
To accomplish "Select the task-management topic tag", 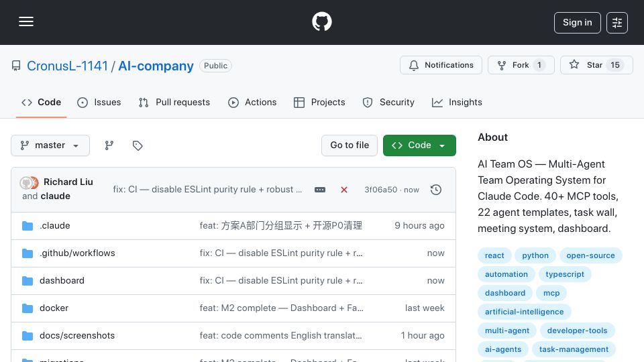I will (x=574, y=350).
